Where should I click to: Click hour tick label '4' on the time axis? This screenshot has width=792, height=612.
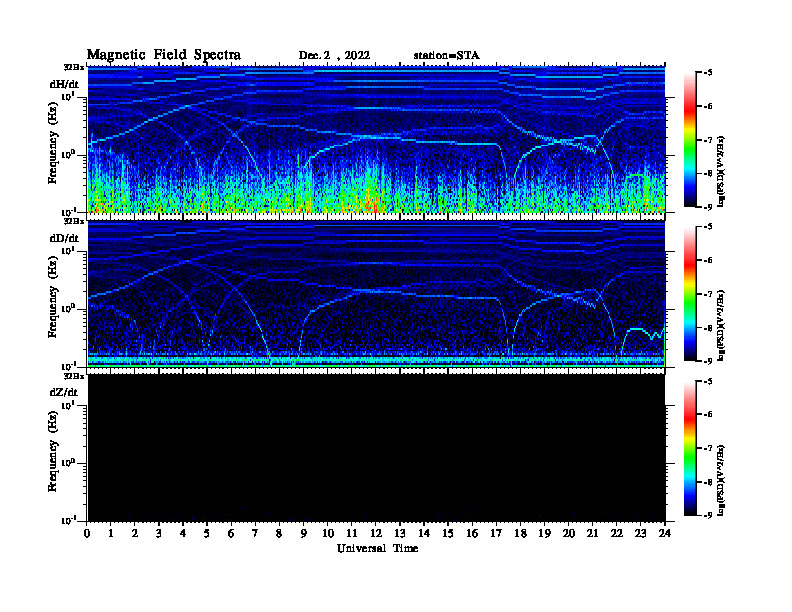[183, 534]
